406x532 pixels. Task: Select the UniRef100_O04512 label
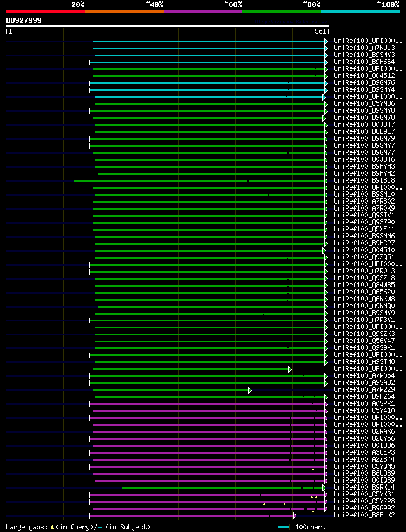click(x=364, y=76)
